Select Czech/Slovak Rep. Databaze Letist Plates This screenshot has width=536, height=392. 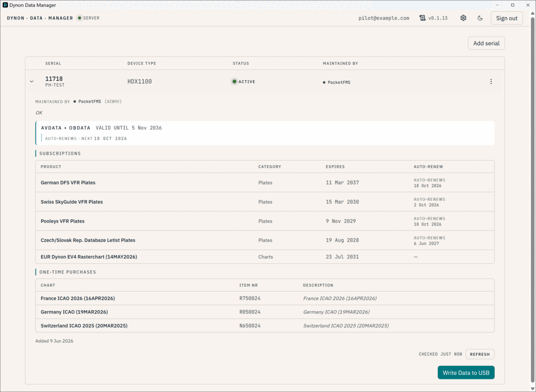click(265, 240)
